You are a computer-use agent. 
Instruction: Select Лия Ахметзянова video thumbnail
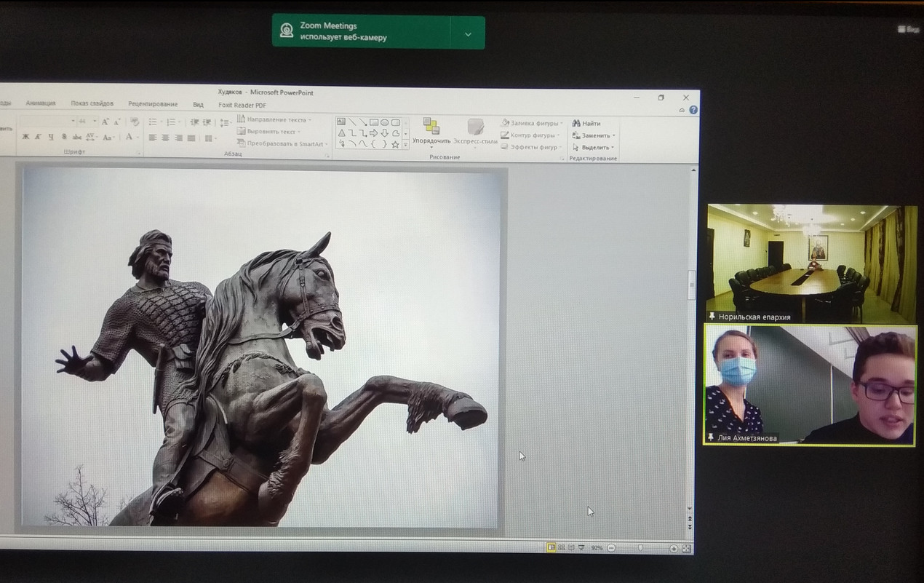click(809, 384)
